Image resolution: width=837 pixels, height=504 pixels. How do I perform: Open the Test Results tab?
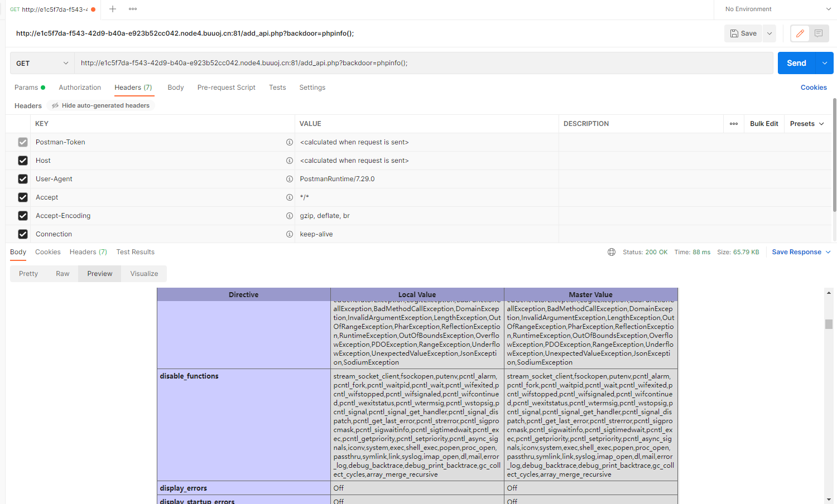click(x=136, y=252)
